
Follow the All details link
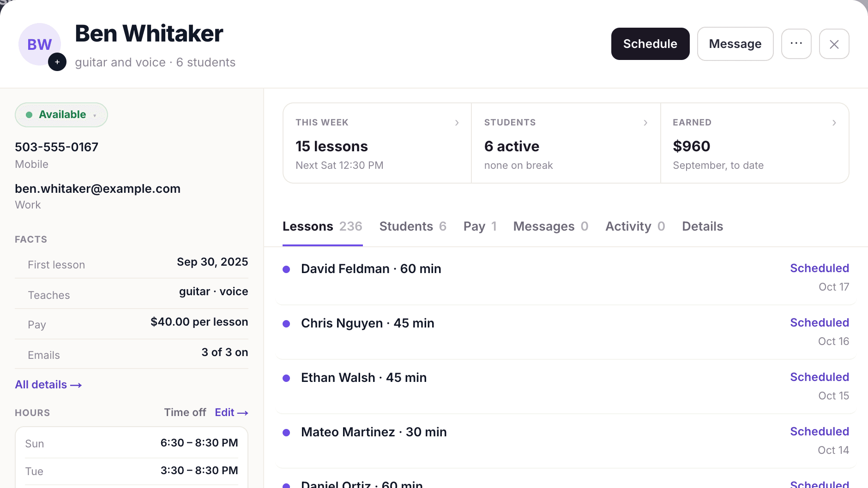point(48,385)
